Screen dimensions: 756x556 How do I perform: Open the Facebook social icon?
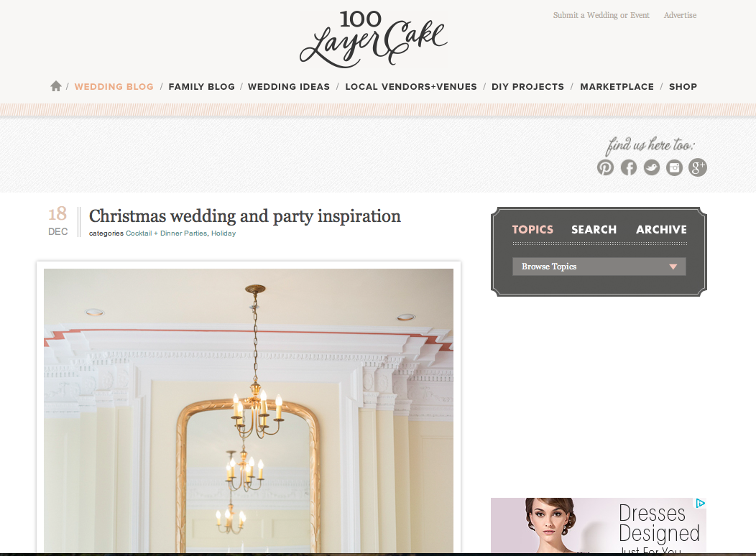click(x=628, y=167)
